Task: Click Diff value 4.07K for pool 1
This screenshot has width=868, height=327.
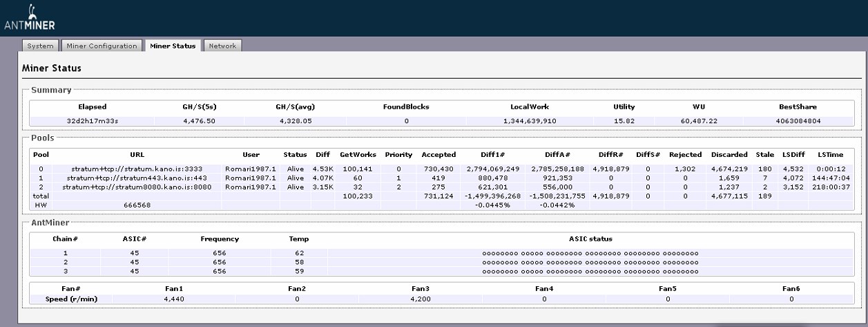Action: coord(322,178)
